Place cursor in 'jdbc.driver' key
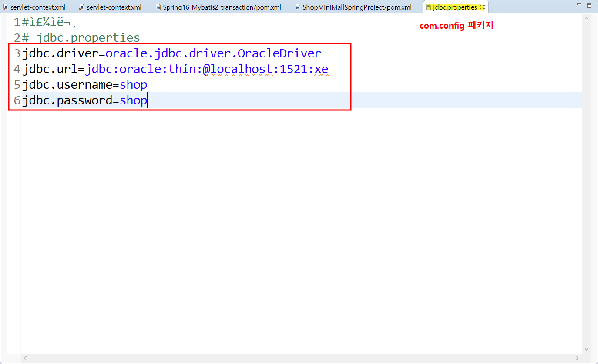This screenshot has width=598, height=364. (x=60, y=53)
